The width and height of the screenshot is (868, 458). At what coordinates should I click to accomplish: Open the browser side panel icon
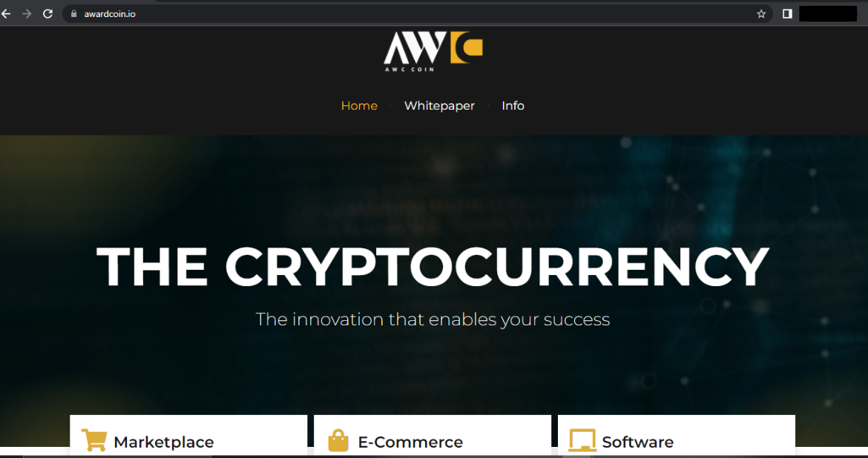click(x=787, y=14)
